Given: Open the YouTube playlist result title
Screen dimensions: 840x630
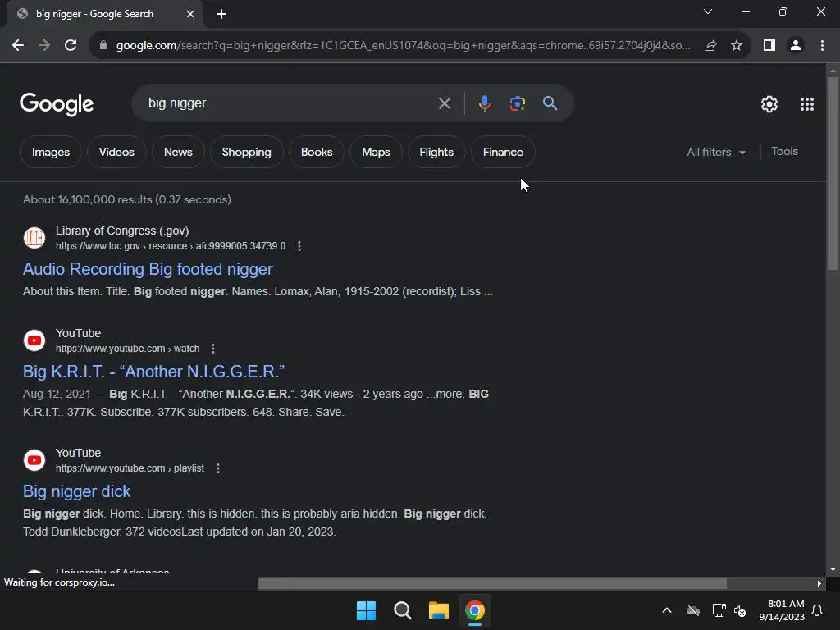Looking at the screenshot, I should [x=76, y=491].
